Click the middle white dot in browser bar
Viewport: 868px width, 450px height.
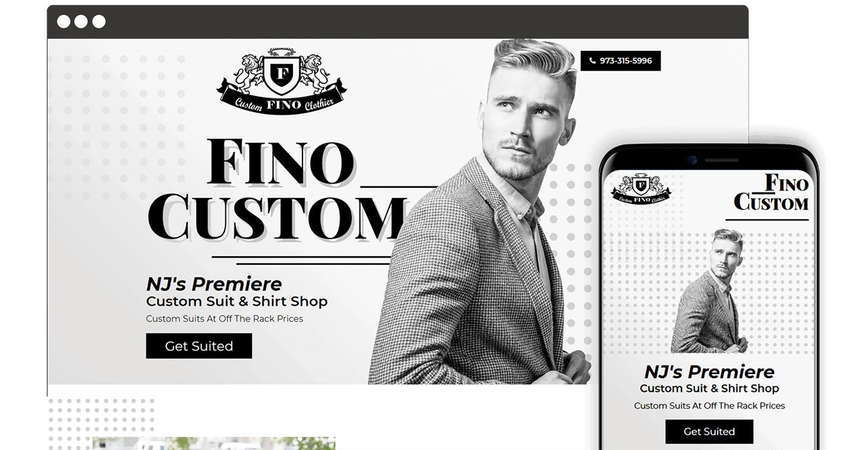pyautogui.click(x=81, y=22)
